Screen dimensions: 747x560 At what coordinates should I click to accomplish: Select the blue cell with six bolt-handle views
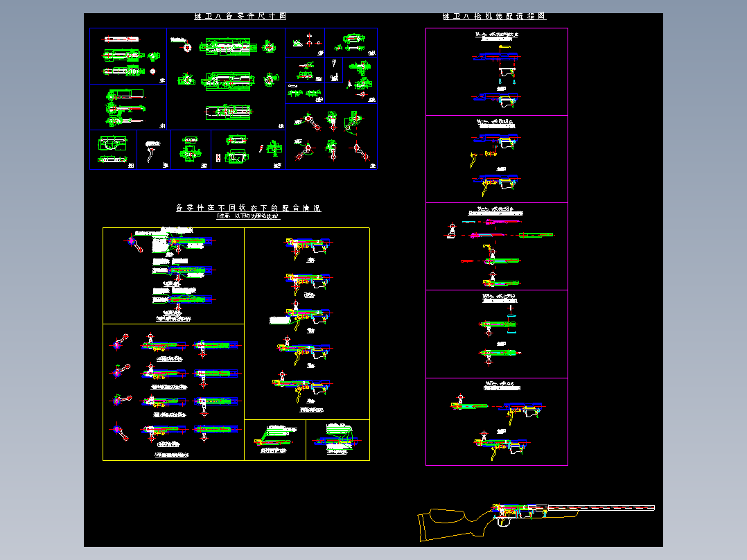[331, 137]
